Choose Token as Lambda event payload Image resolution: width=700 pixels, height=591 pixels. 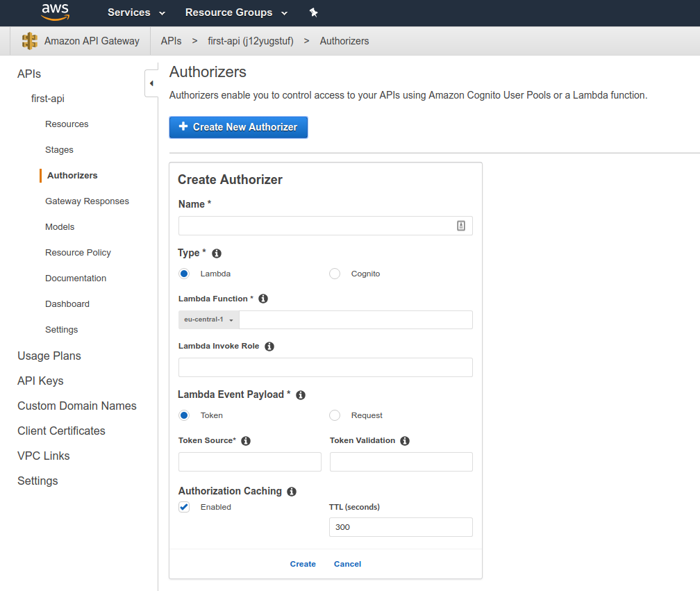pyautogui.click(x=184, y=415)
